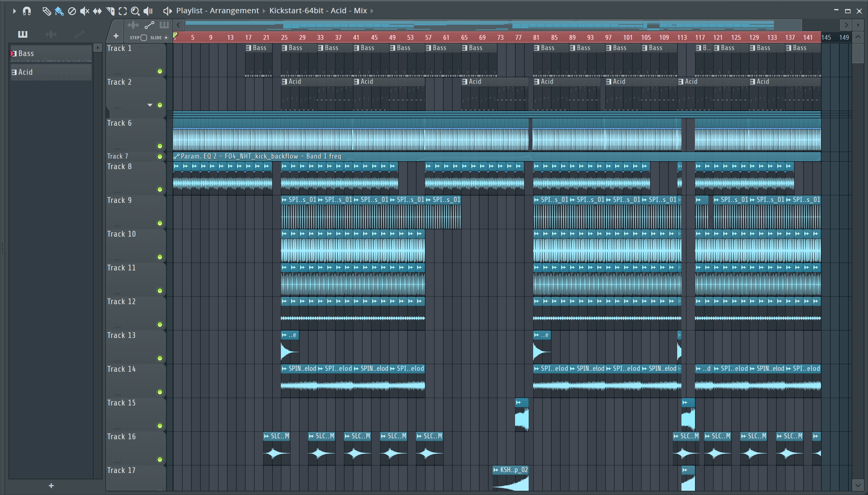868x495 pixels.
Task: Mute Track 8 via its green light
Action: [x=160, y=189]
